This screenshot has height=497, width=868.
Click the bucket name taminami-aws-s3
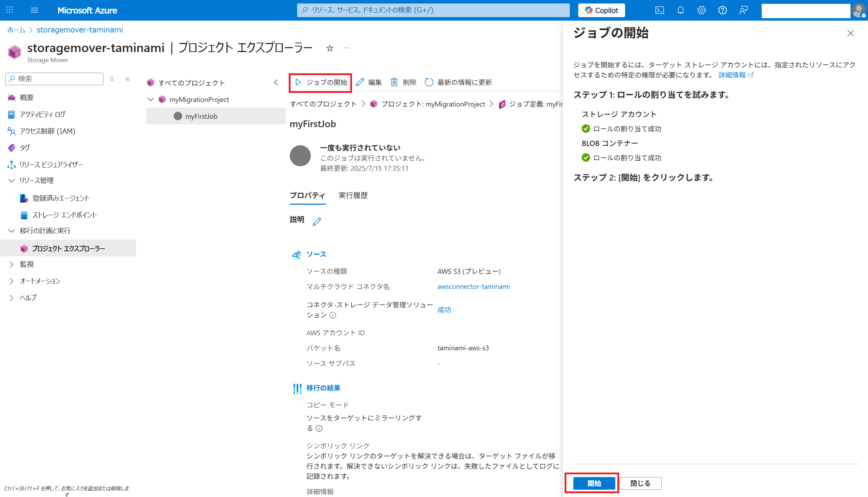(x=463, y=348)
